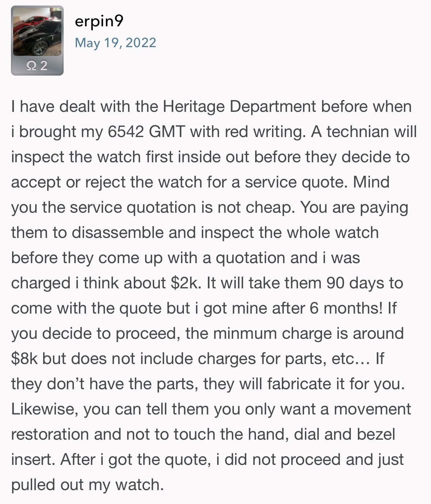Click the username erpin9
Image resolution: width=431 pixels, height=504 pixels.
coord(99,21)
